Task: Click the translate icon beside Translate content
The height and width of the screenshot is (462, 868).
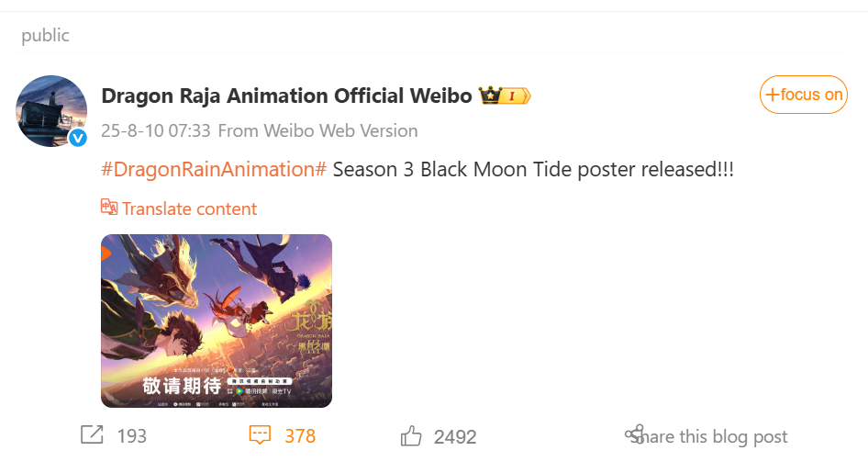Action: tap(109, 208)
